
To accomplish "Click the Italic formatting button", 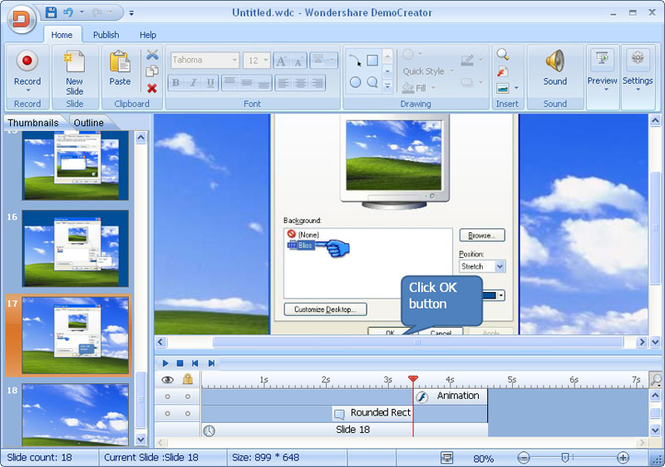I will click(193, 83).
